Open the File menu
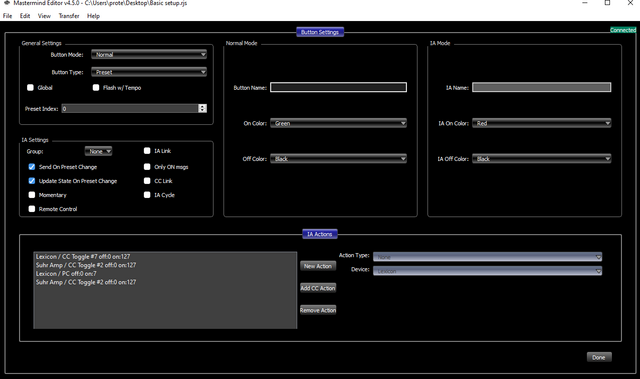The height and width of the screenshot is (379, 640). click(x=7, y=16)
